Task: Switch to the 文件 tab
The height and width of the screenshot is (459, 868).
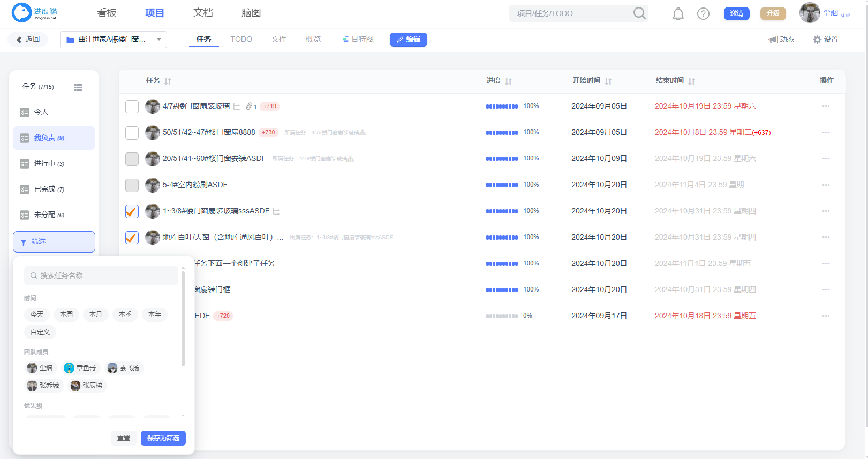Action: click(279, 39)
